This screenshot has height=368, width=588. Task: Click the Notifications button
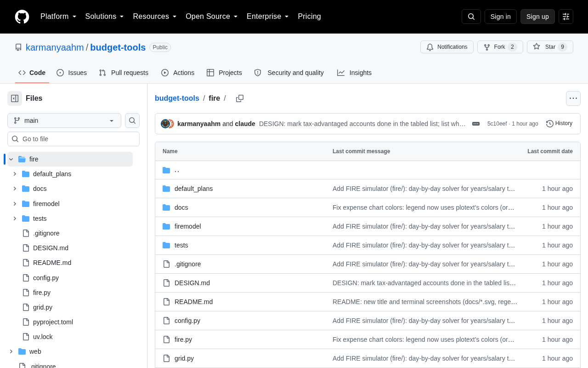click(447, 47)
